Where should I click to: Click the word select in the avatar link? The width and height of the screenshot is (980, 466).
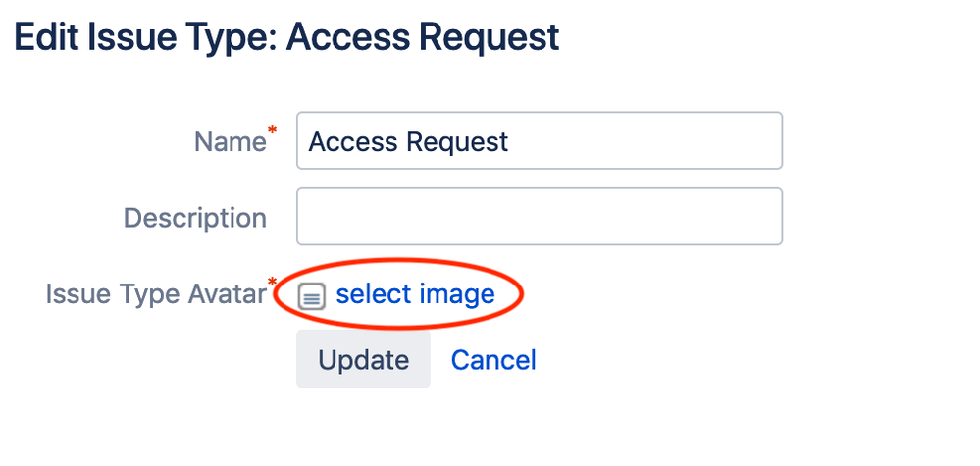click(373, 294)
